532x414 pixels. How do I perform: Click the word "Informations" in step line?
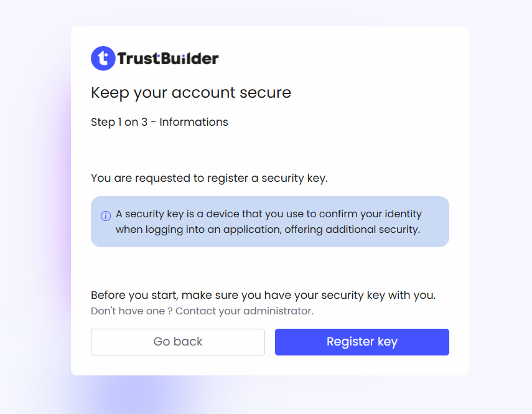click(x=194, y=122)
